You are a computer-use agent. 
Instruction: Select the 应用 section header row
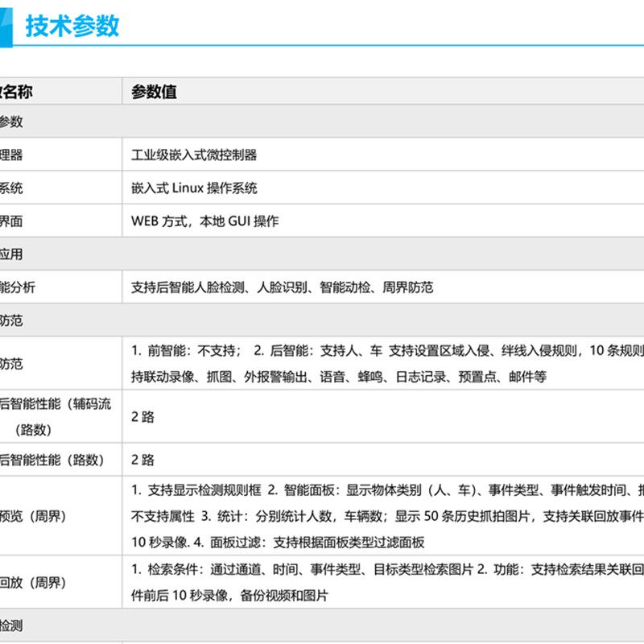322,254
